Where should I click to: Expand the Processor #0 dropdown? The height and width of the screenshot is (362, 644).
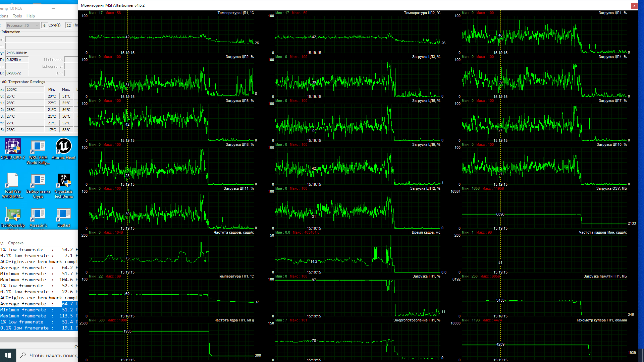37,25
